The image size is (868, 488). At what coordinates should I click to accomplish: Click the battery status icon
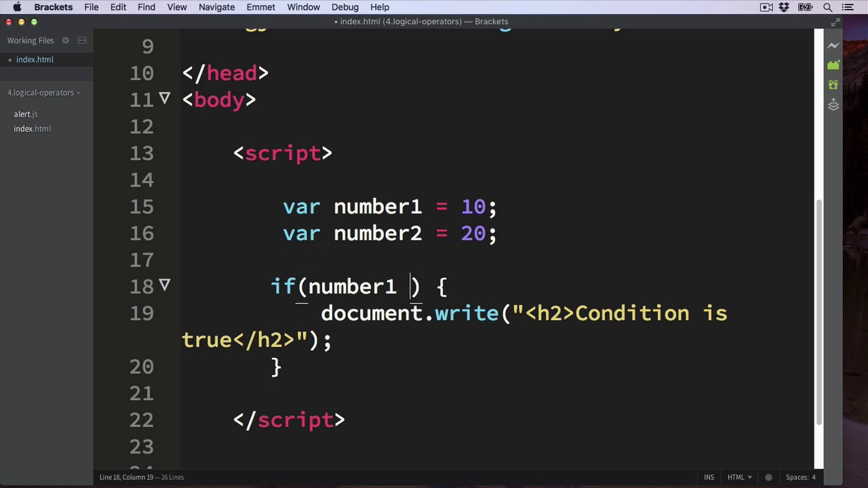coord(806,7)
